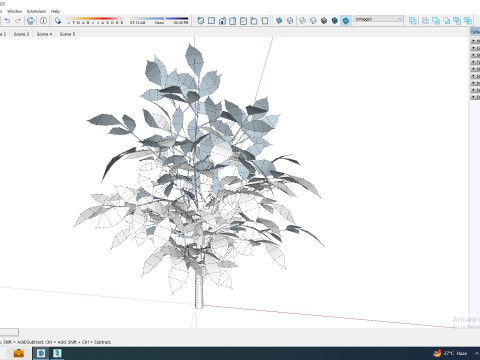Open the briefcase app on taskbar

[19, 353]
